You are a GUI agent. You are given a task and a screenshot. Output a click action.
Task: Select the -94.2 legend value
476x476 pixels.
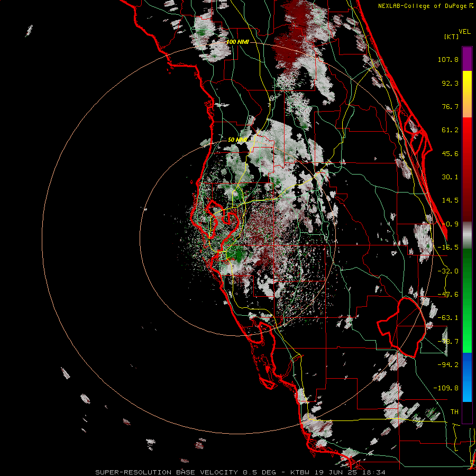(448, 365)
